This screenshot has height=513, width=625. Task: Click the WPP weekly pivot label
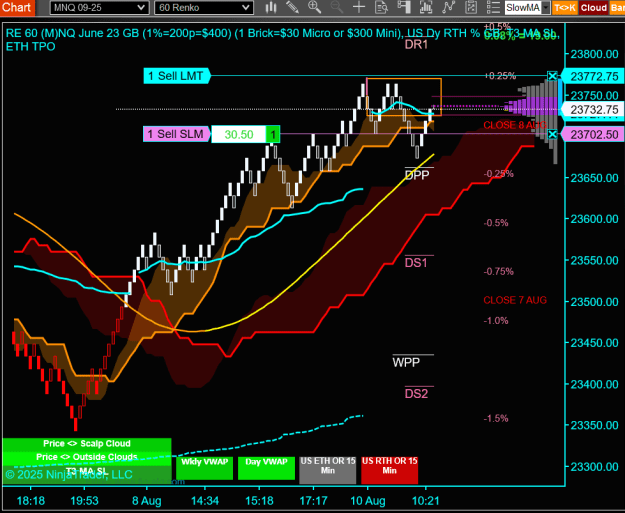coord(406,362)
